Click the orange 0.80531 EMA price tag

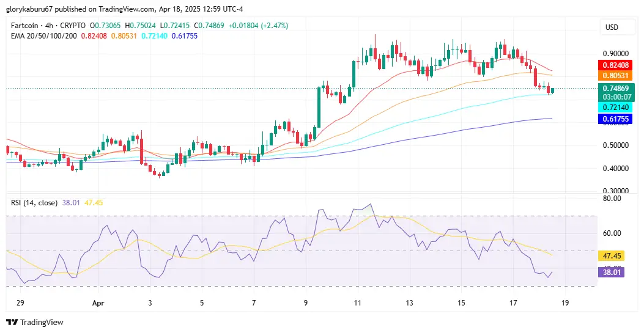[x=615, y=76]
